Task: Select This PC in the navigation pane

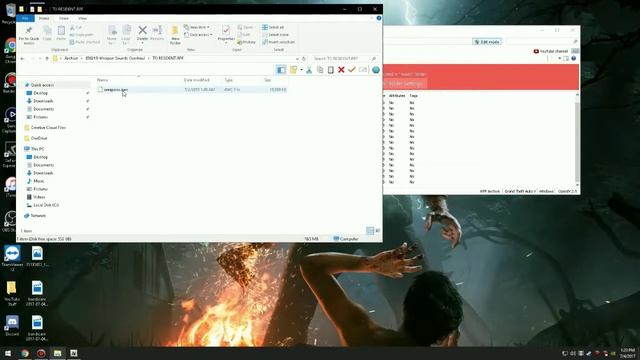Action: coord(37,149)
